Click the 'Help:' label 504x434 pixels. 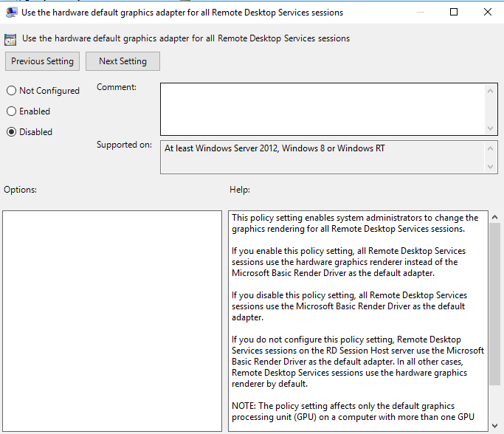240,190
